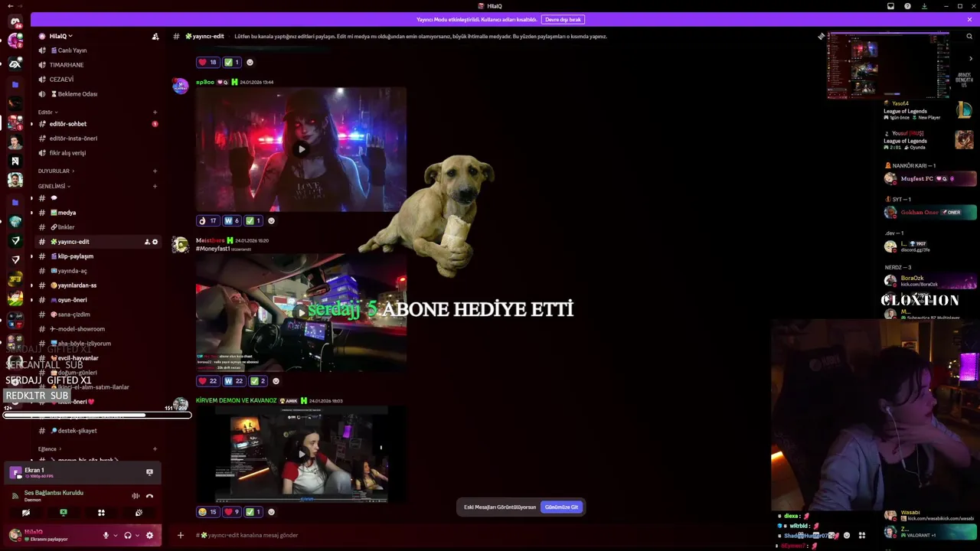Toggle heart reaction with 18 count

coord(207,62)
